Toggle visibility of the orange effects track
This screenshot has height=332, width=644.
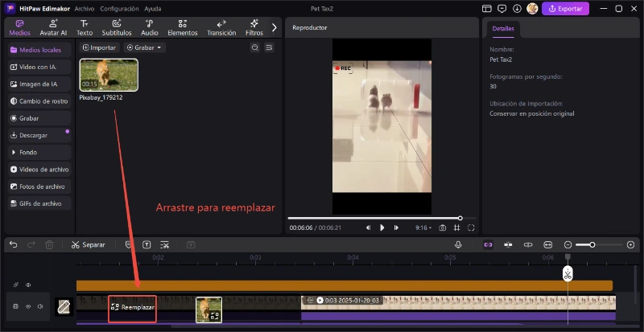tap(28, 285)
